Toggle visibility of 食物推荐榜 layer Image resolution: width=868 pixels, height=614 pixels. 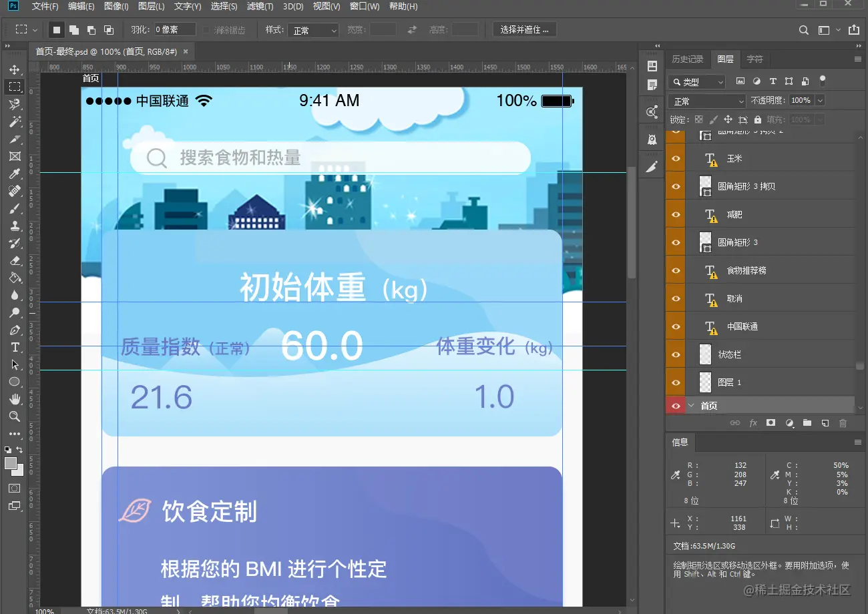coord(676,270)
